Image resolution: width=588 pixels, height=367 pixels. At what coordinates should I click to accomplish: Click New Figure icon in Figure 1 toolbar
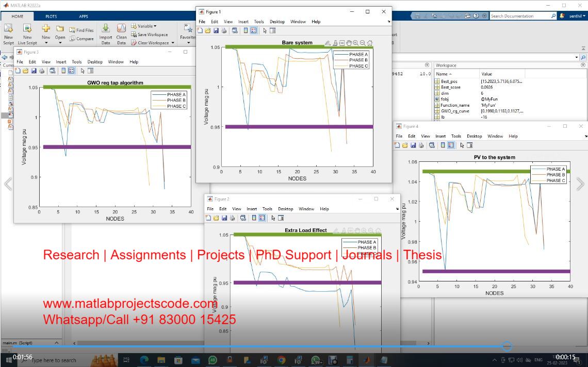(200, 31)
